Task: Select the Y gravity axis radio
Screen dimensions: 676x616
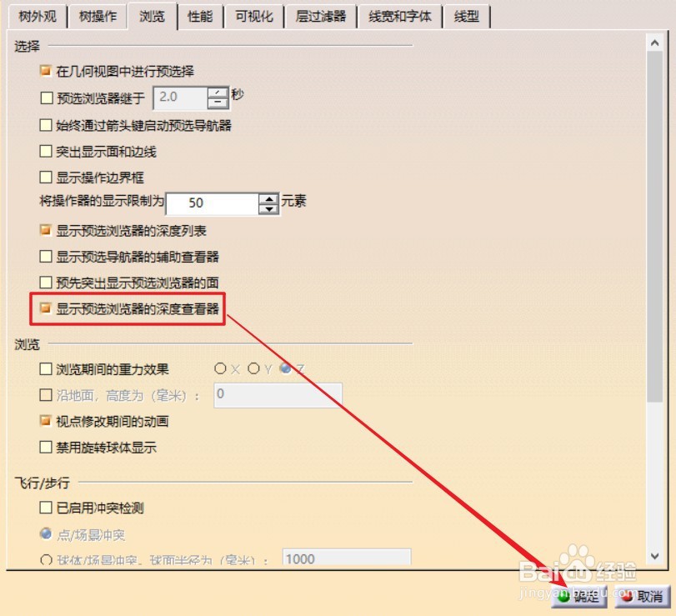Action: pyautogui.click(x=253, y=368)
